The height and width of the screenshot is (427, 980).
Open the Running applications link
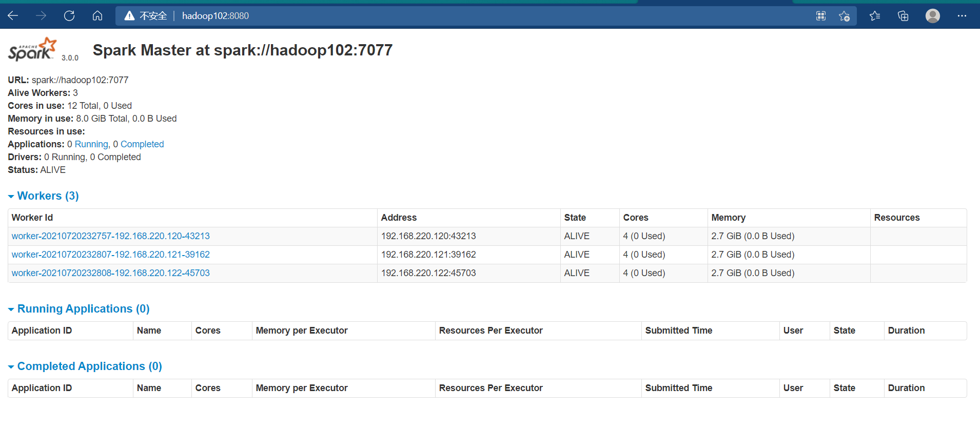(91, 144)
